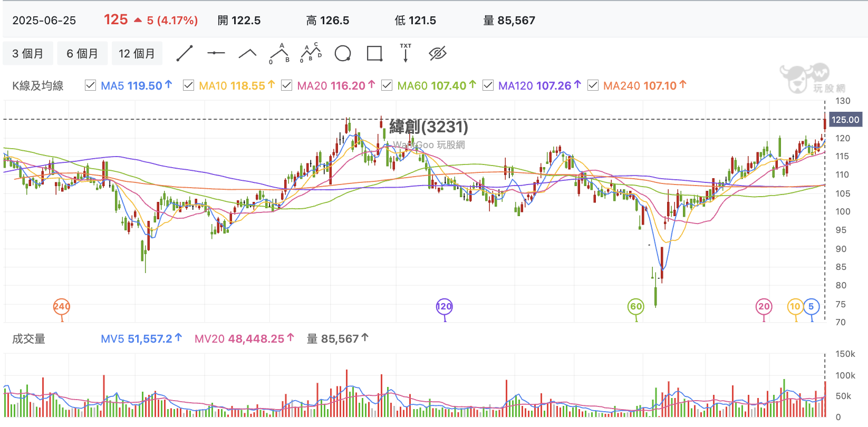The height and width of the screenshot is (427, 868).
Task: Select the rectangle drawing tool
Action: click(x=374, y=53)
